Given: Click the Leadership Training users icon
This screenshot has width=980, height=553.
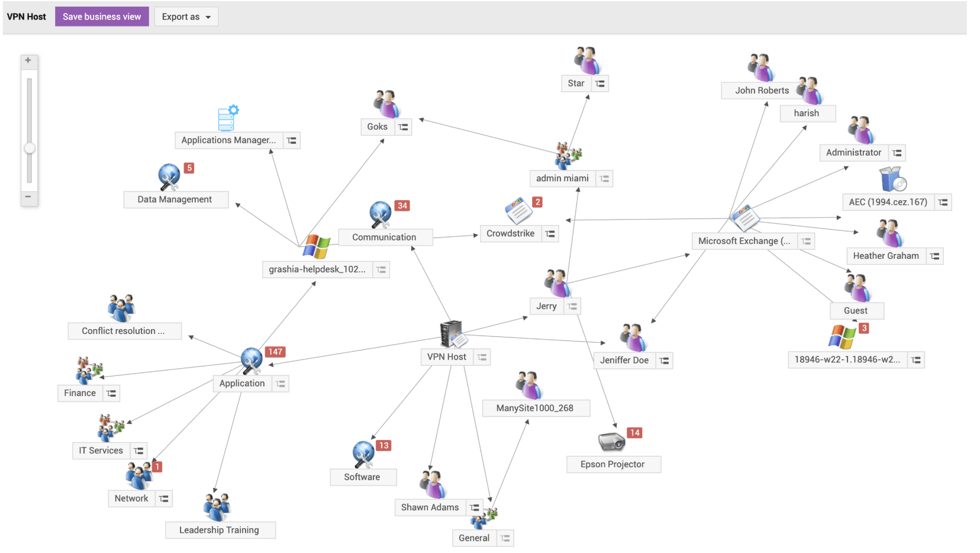Looking at the screenshot, I should pyautogui.click(x=217, y=507).
